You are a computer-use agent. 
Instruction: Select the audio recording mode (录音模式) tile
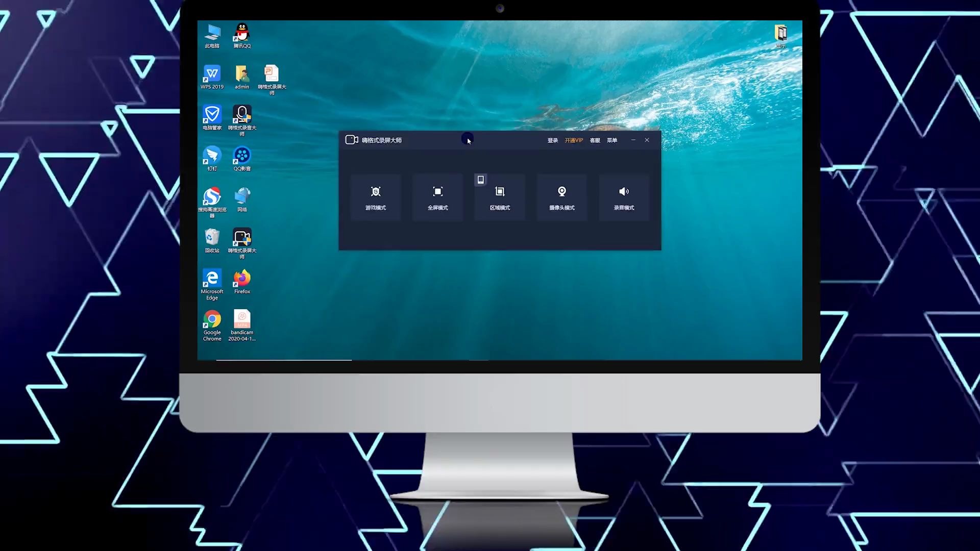click(x=624, y=197)
